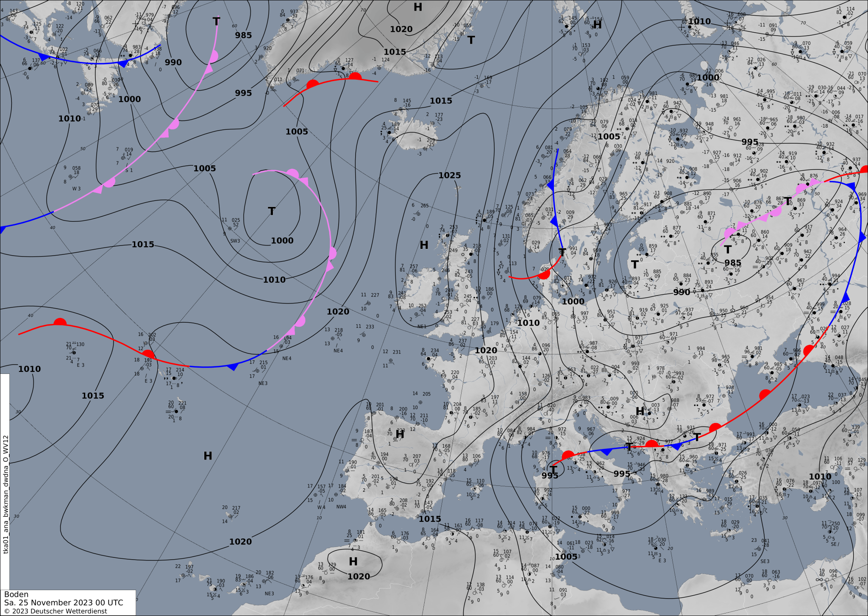Click the '© 2023 Deutscher Wetterdienst' copyright line
Viewport: 868px width, 616px height.
coord(56,611)
